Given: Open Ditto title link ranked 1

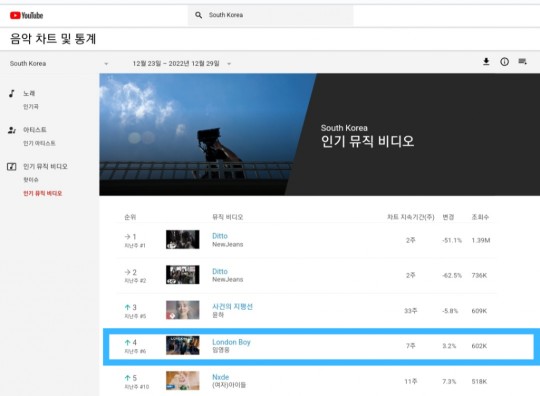Looking at the screenshot, I should tap(220, 236).
